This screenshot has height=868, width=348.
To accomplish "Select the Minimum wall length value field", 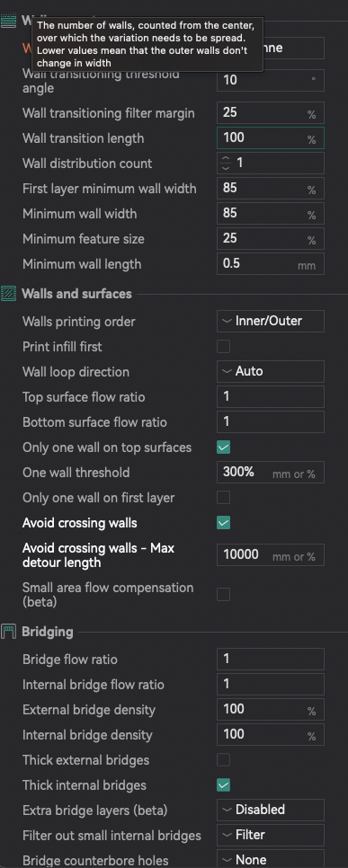I will coord(271,264).
